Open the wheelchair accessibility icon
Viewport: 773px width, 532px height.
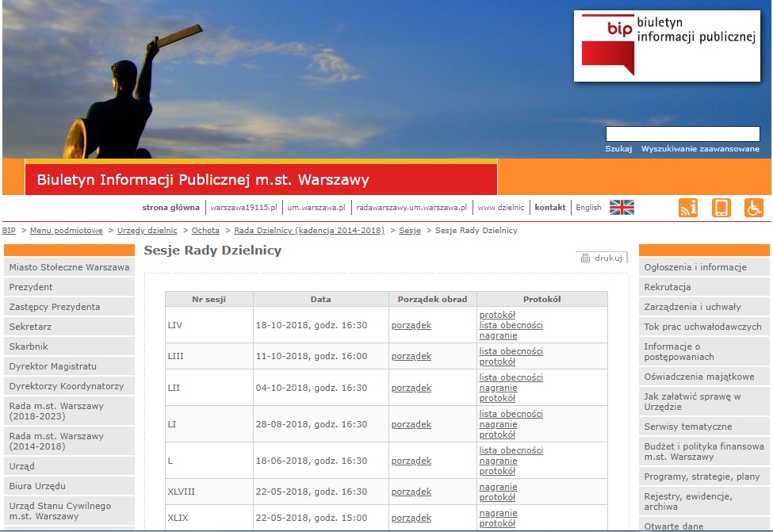tap(754, 208)
